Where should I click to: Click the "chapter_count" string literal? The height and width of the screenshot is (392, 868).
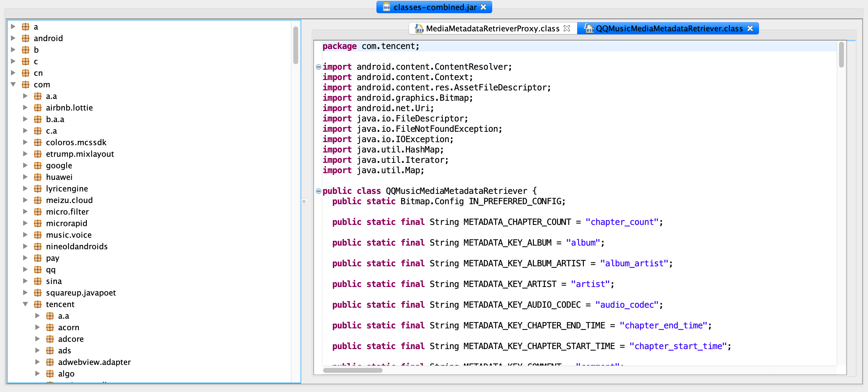coord(622,222)
